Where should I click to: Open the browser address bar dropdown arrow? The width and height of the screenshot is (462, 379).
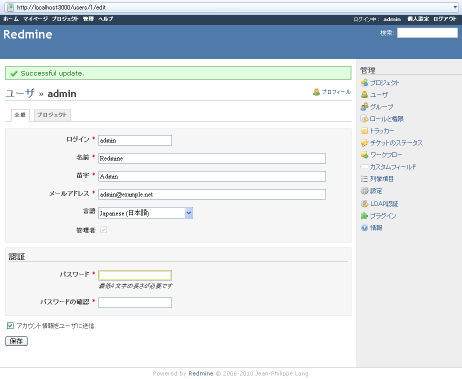[x=455, y=7]
